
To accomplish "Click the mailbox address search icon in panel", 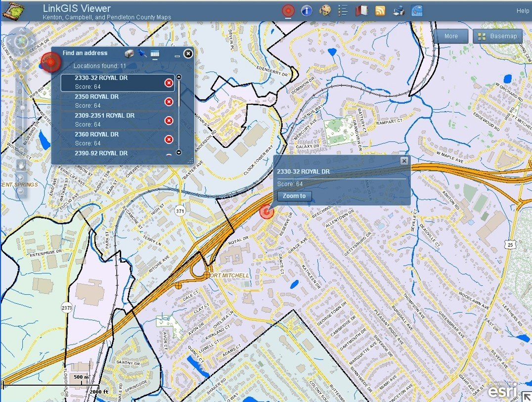I will (129, 53).
